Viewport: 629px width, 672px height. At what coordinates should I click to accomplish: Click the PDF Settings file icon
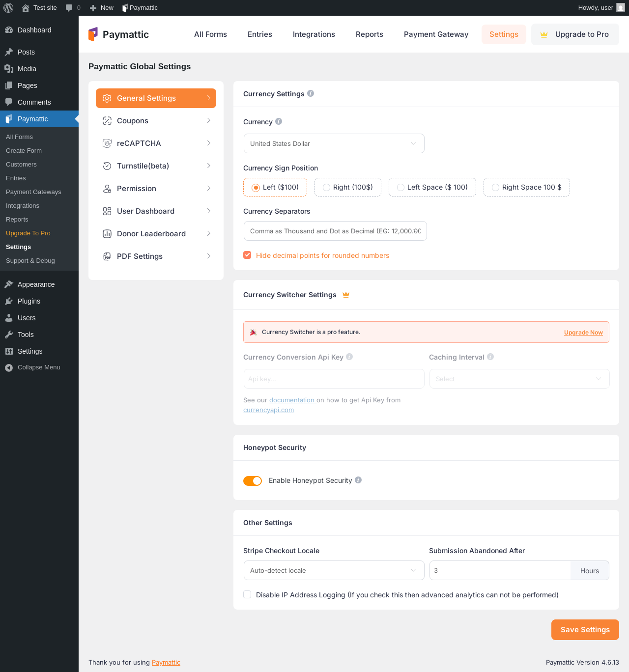click(x=107, y=256)
